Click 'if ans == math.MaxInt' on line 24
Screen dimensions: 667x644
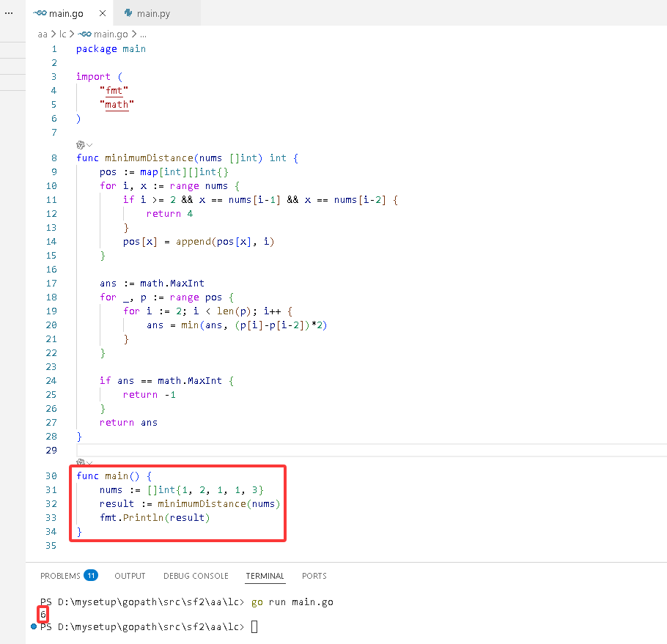click(x=161, y=381)
